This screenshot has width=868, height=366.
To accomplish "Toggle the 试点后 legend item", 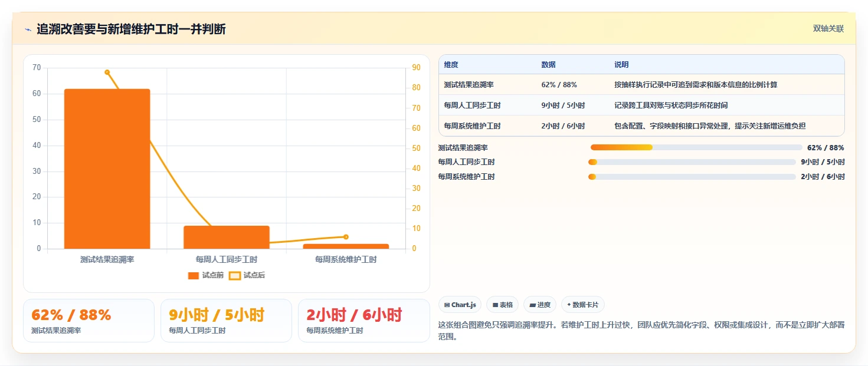I will click(x=247, y=275).
